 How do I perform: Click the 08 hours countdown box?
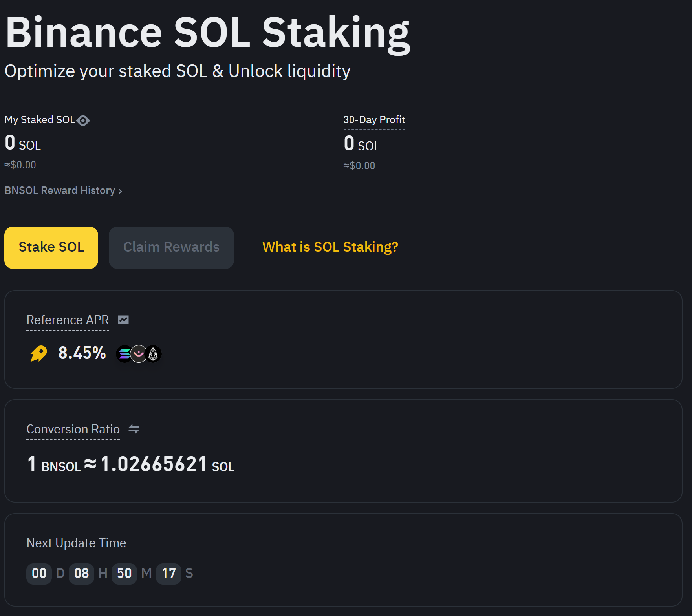click(x=81, y=574)
